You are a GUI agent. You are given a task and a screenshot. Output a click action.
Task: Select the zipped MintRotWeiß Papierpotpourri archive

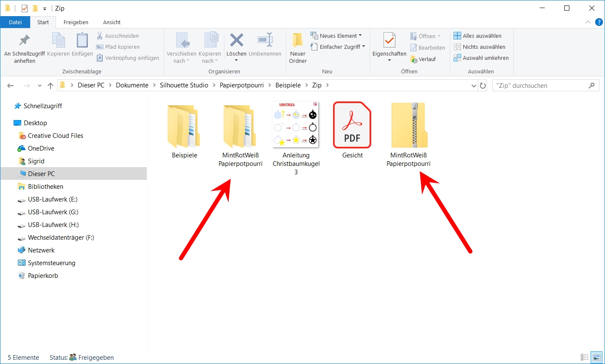(x=409, y=135)
